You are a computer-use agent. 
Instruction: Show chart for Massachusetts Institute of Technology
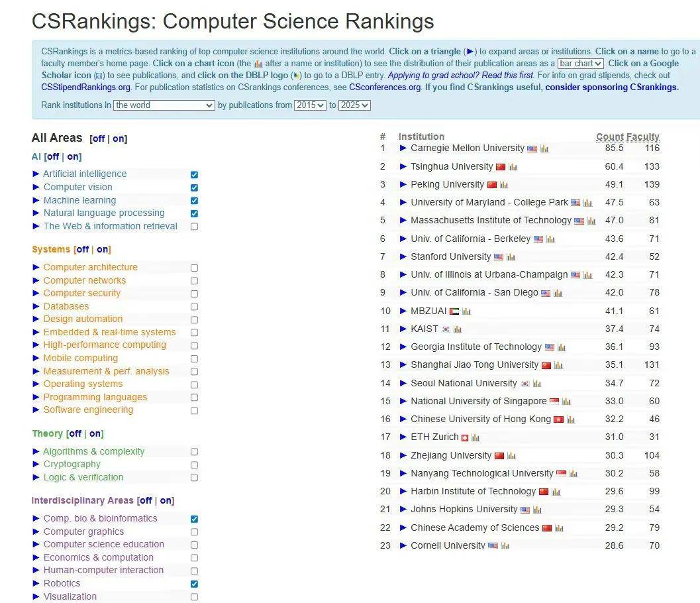[591, 221]
